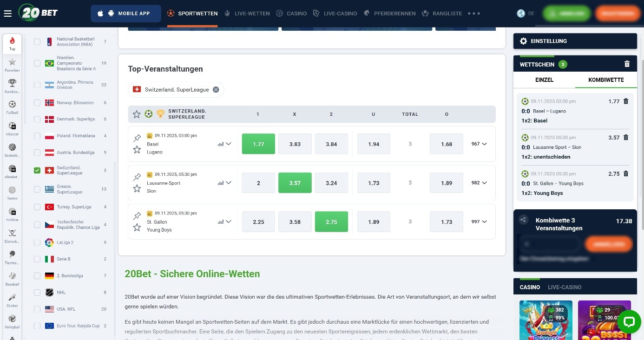Expand more markets for Basel vs Lugano (967)
Viewport: 644px width, 340px height.
click(x=479, y=144)
